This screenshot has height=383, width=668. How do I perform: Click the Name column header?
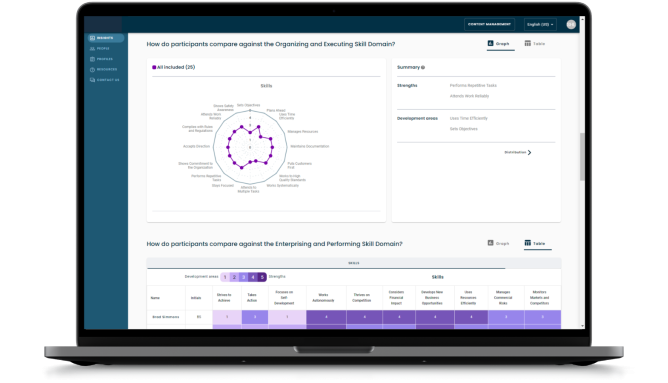[x=166, y=298]
